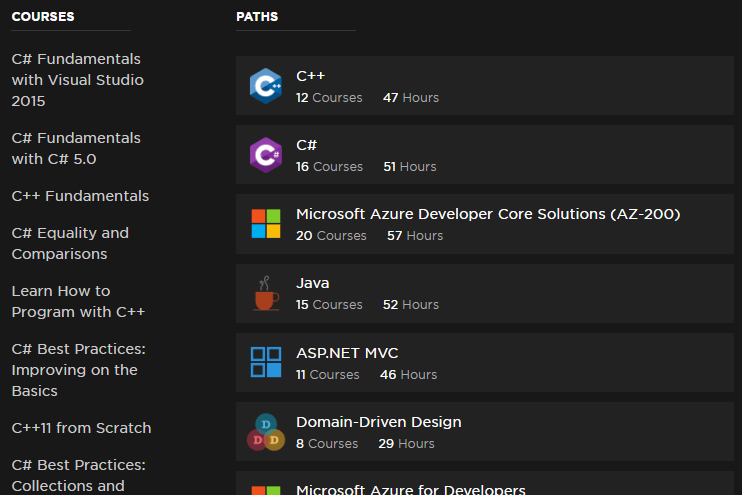Open C# Best Practices: Improving on the Basics
The image size is (742, 495).
[79, 370]
